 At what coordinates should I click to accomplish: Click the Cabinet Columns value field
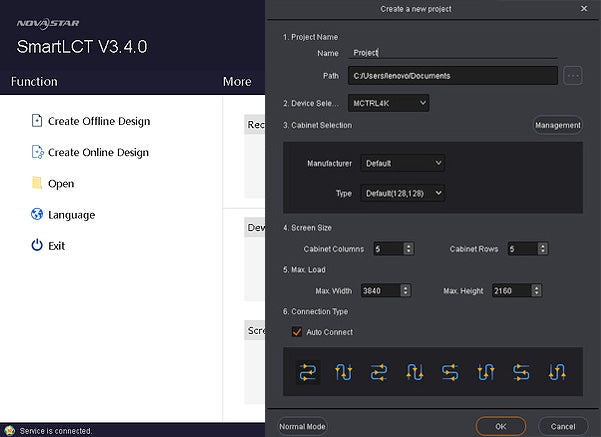pos(389,249)
